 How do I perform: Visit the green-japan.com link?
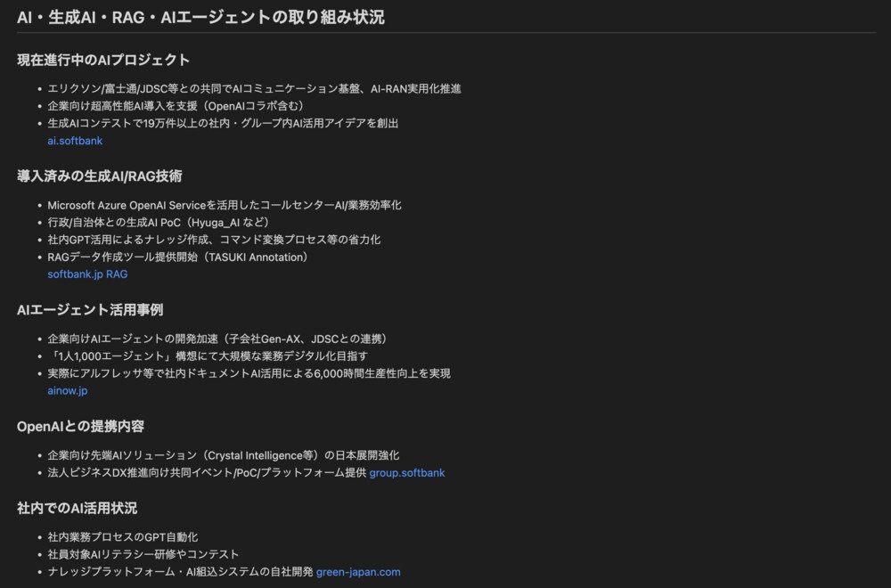358,572
